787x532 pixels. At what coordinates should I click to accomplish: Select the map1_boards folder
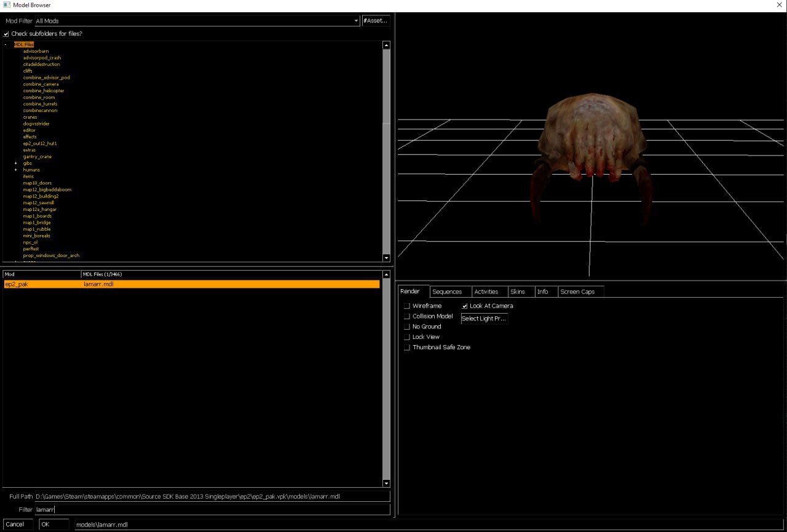pos(38,216)
